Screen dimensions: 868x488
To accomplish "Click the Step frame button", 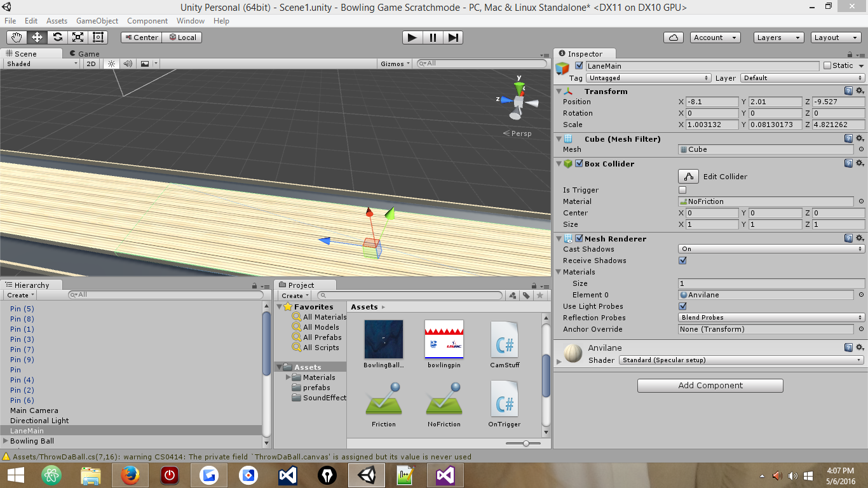I will [x=452, y=37].
